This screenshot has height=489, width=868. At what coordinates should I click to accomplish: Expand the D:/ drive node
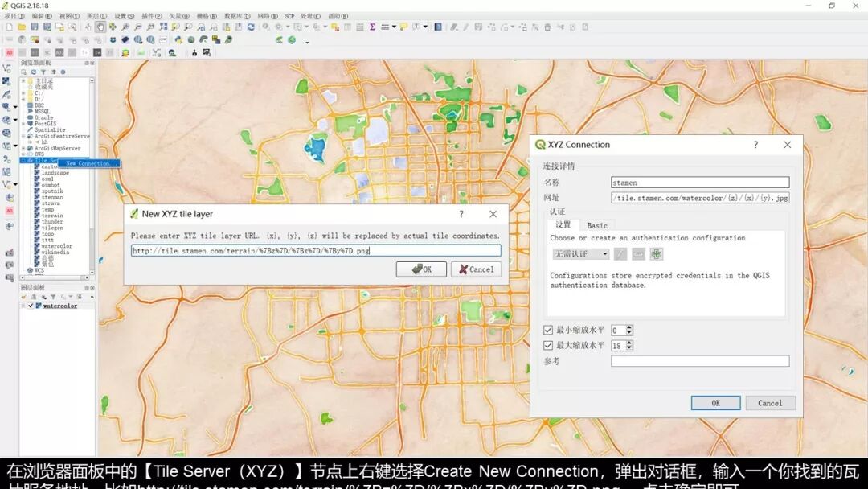coord(23,99)
